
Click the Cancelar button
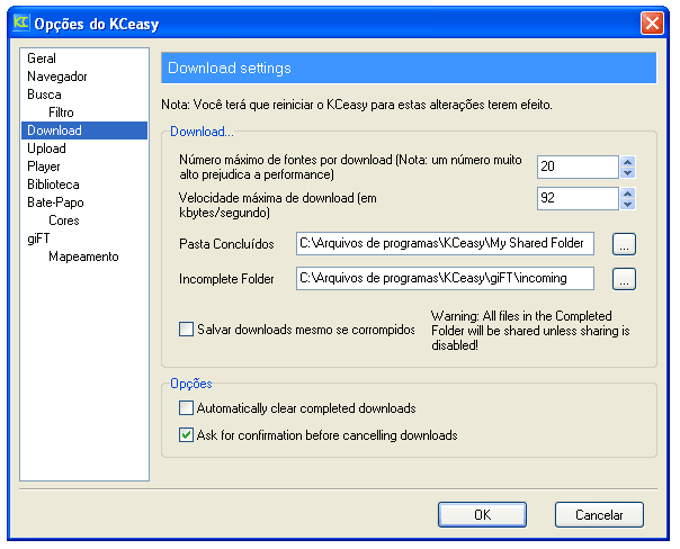tap(599, 515)
